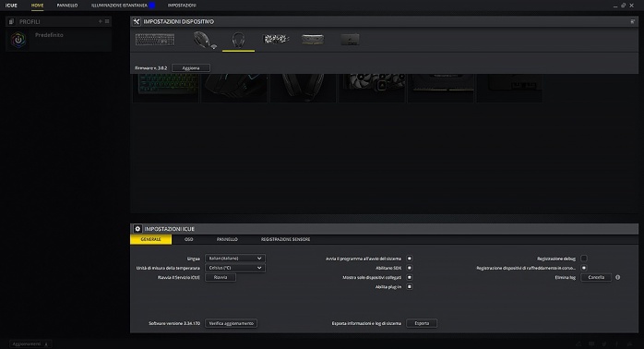Screen dimensions: 644x349
Task: Select the Predefinito profile icon
Action: coord(18,40)
